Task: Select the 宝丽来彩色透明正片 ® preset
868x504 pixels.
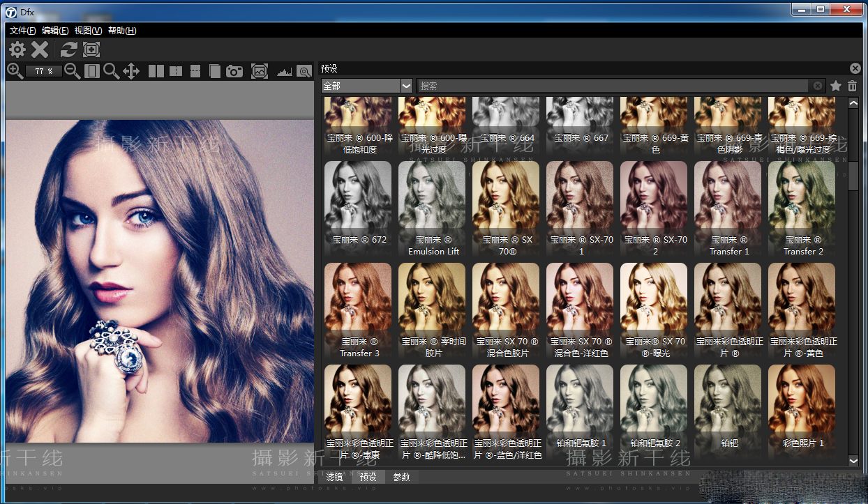Action: pos(729,311)
